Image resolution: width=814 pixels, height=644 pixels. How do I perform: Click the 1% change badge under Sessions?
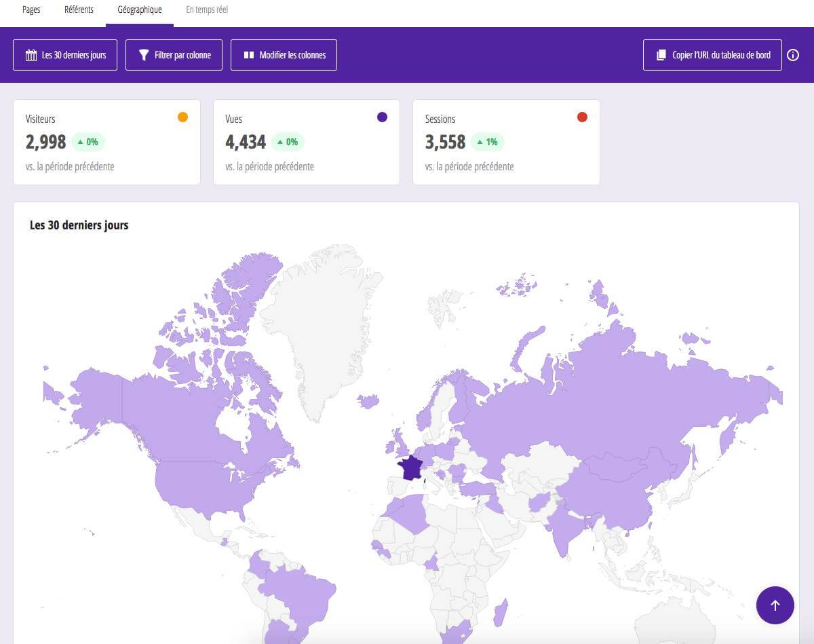[487, 142]
